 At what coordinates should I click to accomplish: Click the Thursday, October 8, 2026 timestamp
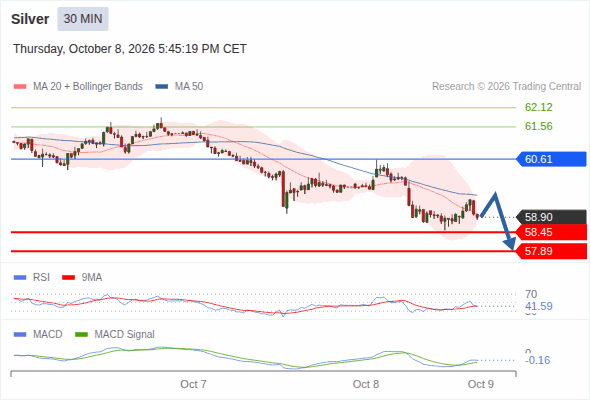pos(130,49)
